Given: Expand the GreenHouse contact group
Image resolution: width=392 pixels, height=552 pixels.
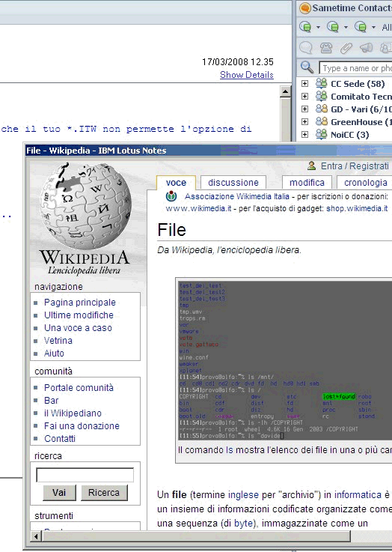Looking at the screenshot, I should [x=304, y=121].
